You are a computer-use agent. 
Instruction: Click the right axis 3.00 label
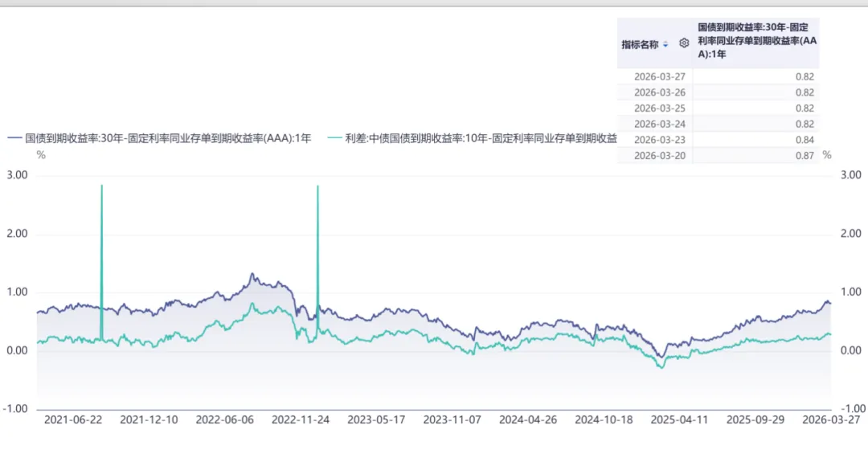click(x=851, y=175)
